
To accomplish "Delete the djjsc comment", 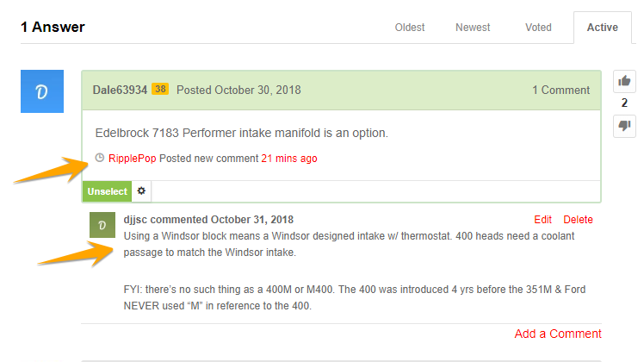I will click(x=578, y=220).
